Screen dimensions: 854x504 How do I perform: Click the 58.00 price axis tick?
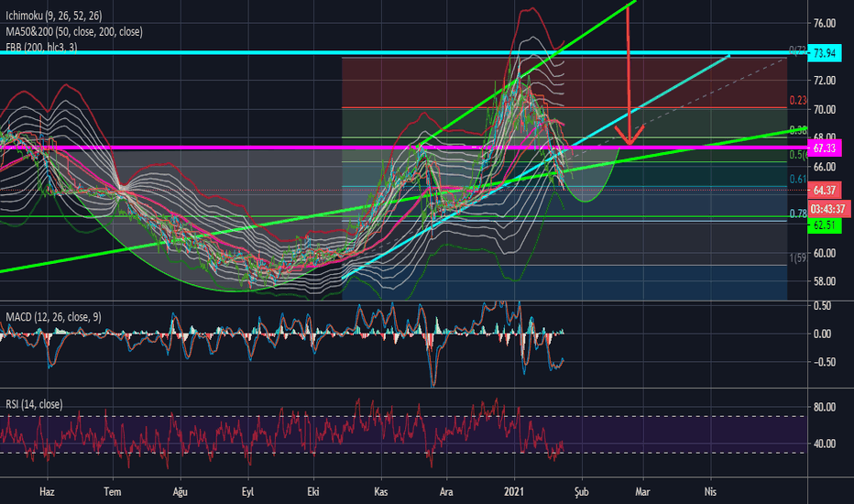click(x=825, y=281)
